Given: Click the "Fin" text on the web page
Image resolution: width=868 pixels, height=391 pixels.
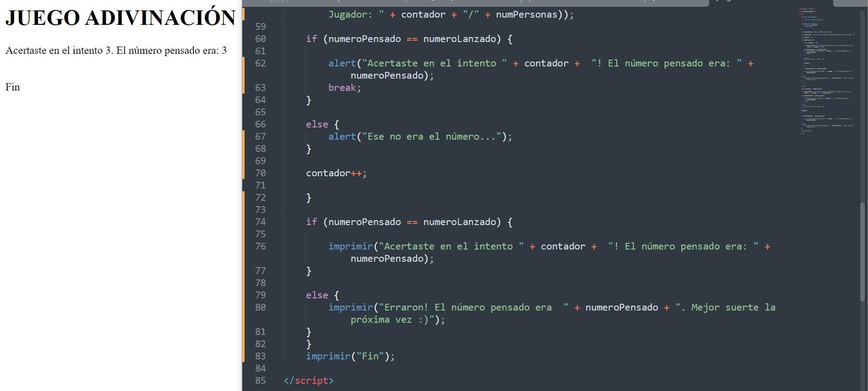Looking at the screenshot, I should [13, 87].
